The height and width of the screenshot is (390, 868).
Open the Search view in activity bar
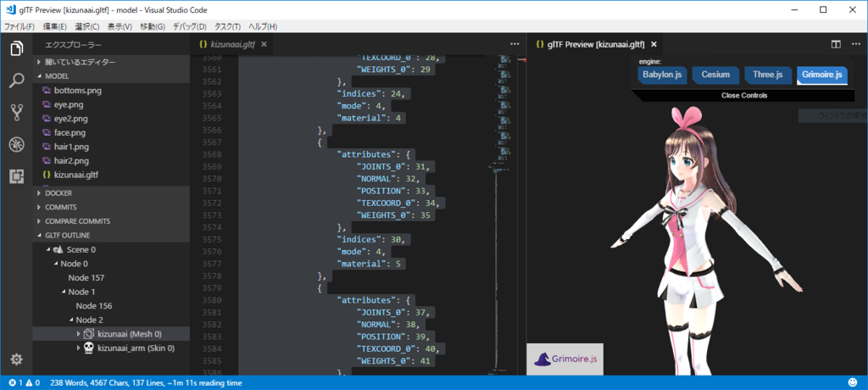(x=17, y=81)
